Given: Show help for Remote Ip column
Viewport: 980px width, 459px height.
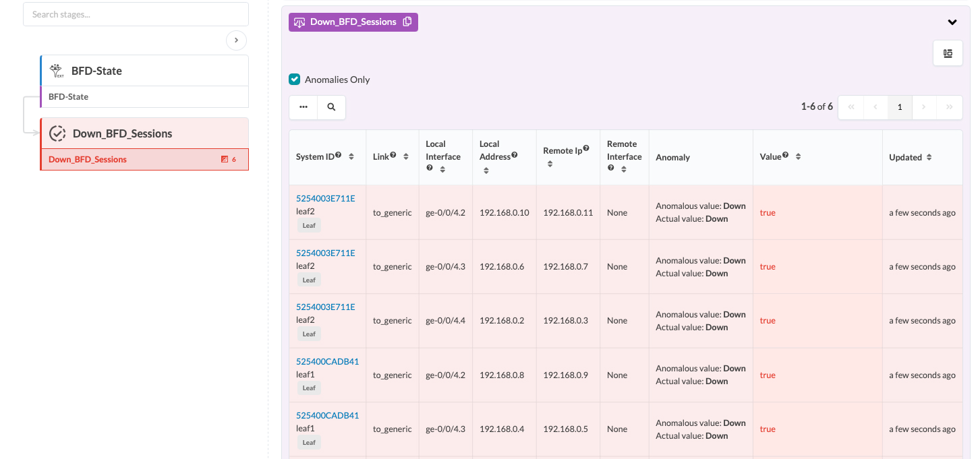Looking at the screenshot, I should (586, 149).
